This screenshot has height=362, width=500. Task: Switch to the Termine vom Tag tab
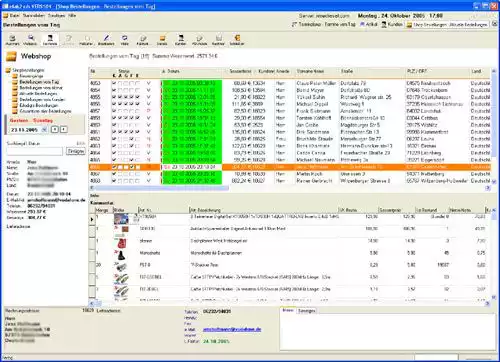click(323, 24)
